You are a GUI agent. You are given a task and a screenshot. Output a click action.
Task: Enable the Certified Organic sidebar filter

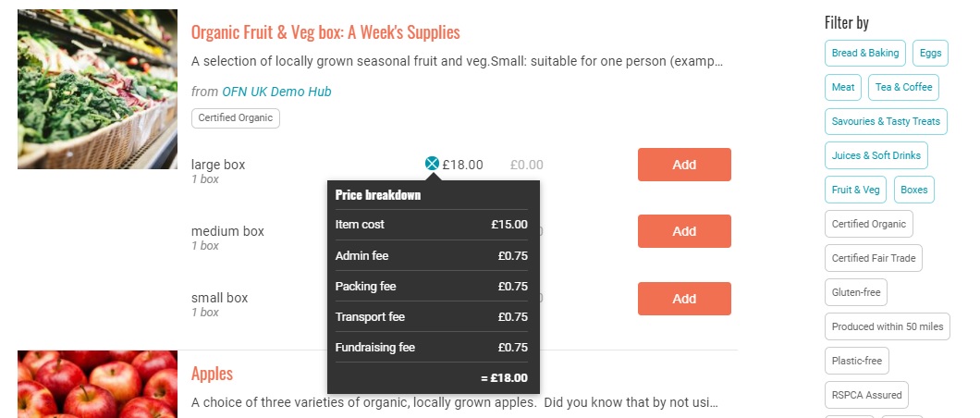tap(868, 224)
